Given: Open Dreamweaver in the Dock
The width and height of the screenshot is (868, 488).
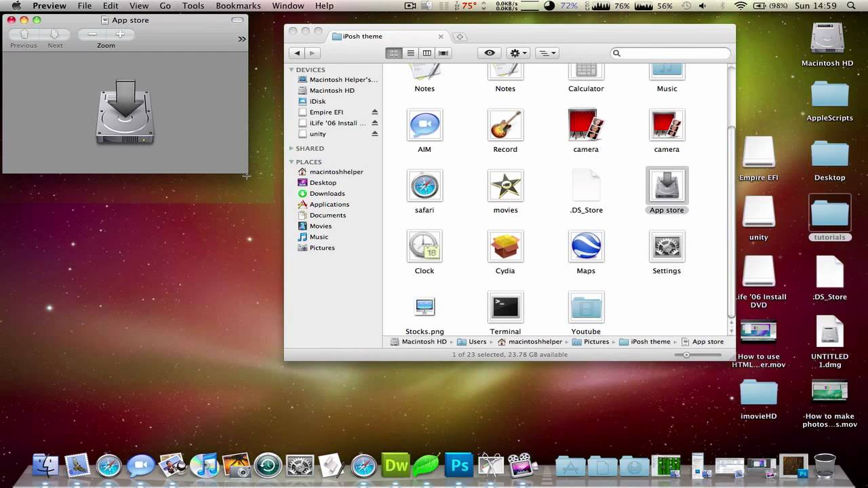Looking at the screenshot, I should (396, 466).
